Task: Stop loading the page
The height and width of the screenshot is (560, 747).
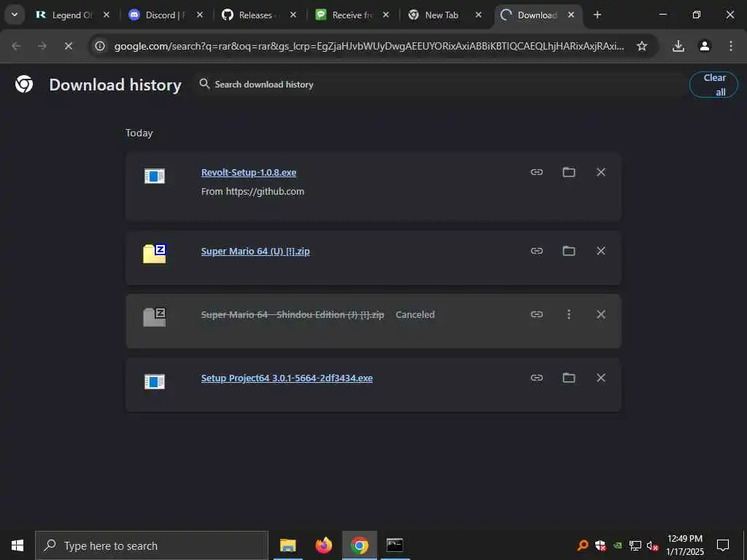Action: (69, 46)
